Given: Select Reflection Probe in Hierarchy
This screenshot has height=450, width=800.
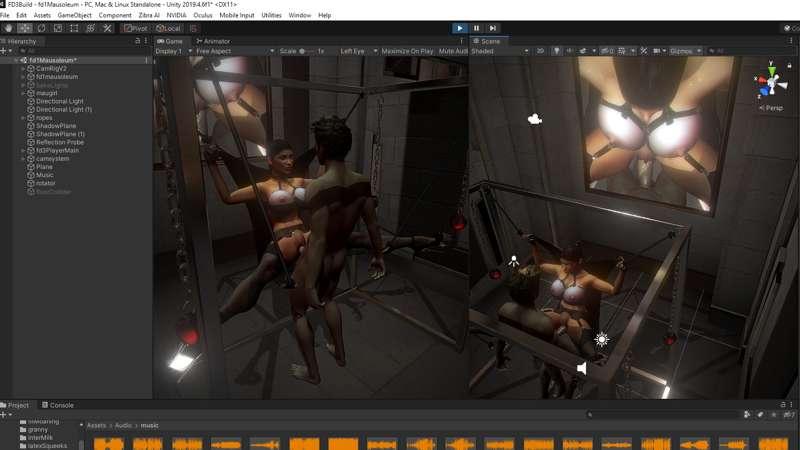Looking at the screenshot, I should (x=60, y=142).
